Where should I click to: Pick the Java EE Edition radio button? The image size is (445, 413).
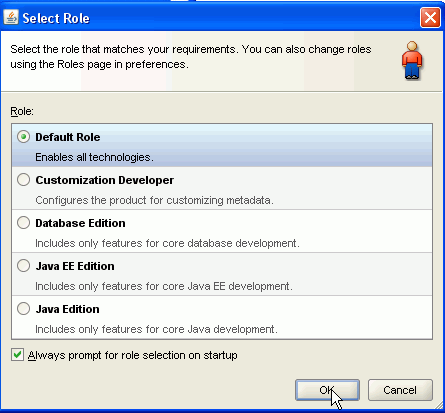click(x=24, y=266)
